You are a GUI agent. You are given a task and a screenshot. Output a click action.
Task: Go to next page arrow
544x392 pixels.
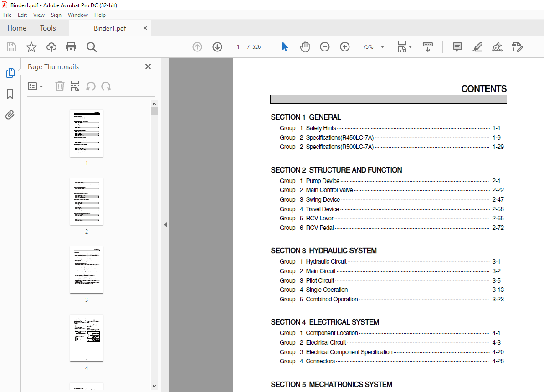[x=217, y=47]
